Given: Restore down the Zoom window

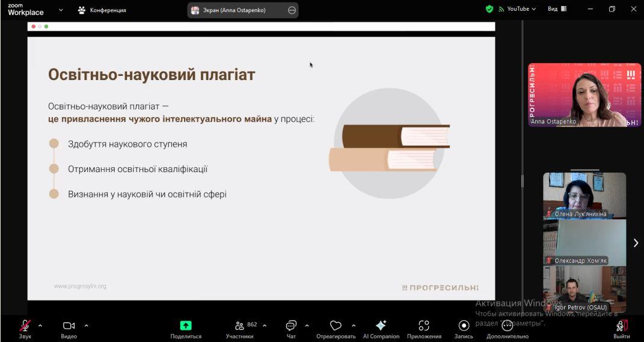Looking at the screenshot, I should tap(612, 9).
